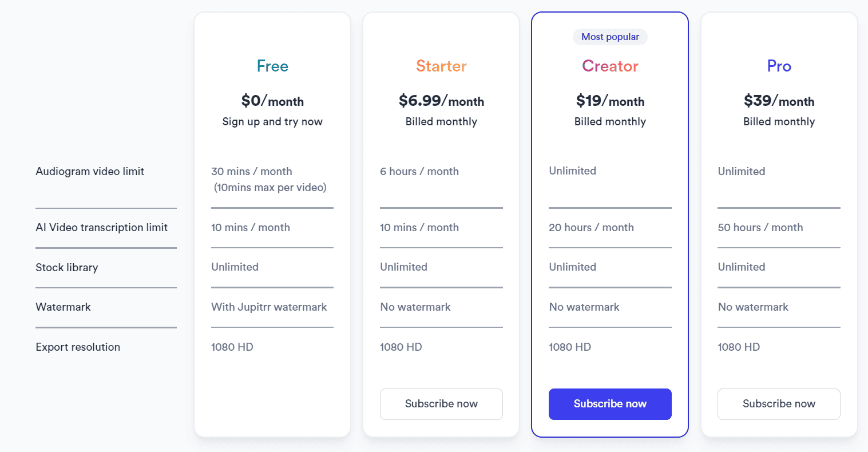
Task: Click the $0/month price label
Action: coord(272,101)
